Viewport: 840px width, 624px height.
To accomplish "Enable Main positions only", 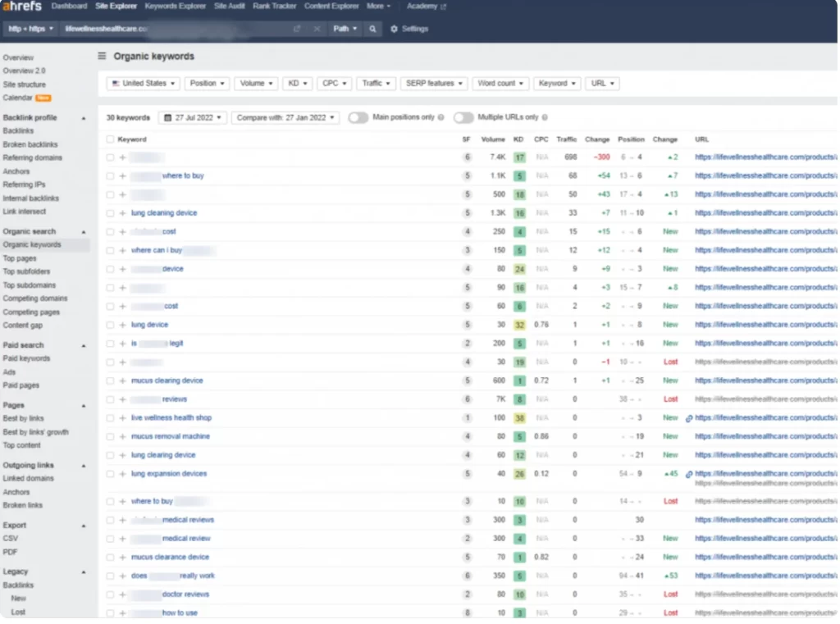I will click(x=358, y=117).
